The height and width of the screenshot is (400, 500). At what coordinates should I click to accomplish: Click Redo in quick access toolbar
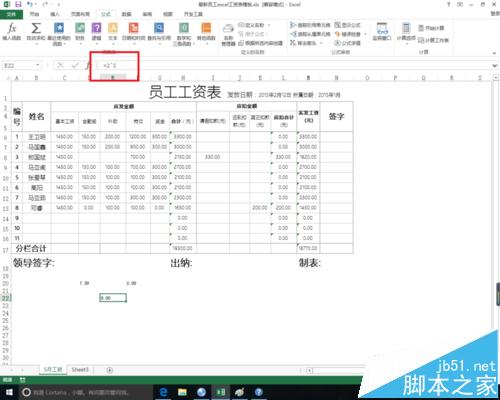click(46, 5)
